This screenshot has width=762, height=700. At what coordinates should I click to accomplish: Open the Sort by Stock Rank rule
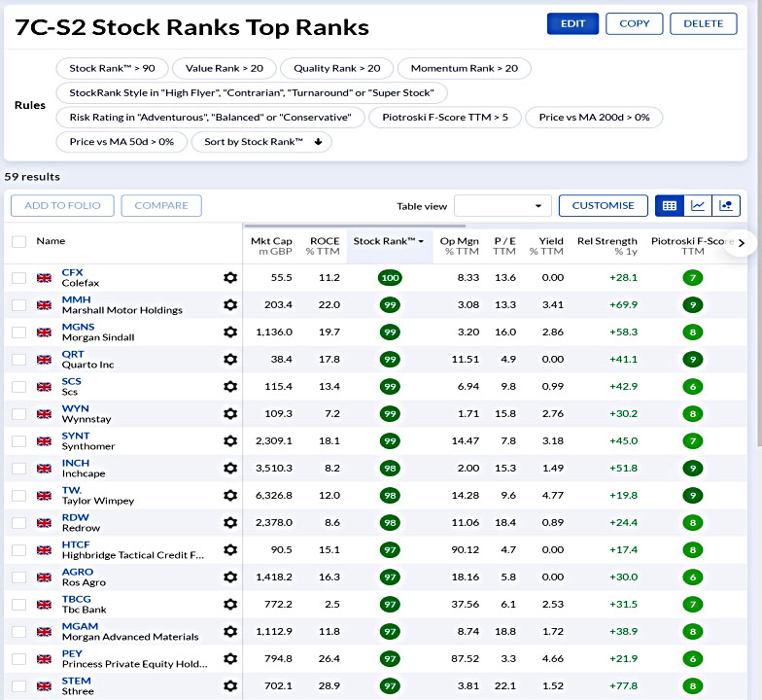tap(261, 142)
